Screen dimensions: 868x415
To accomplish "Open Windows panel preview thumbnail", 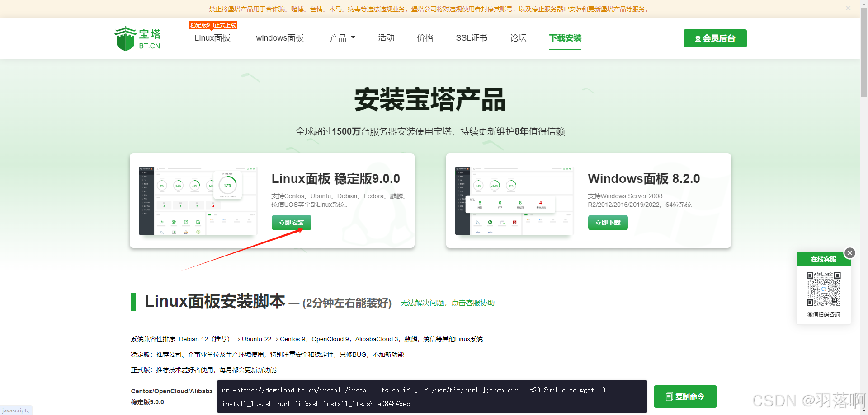I will click(514, 201).
